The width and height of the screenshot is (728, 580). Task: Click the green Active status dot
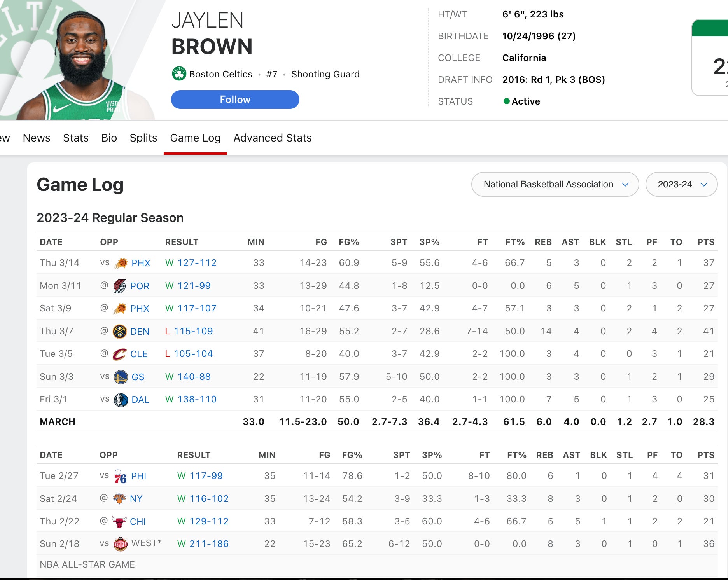tap(506, 101)
